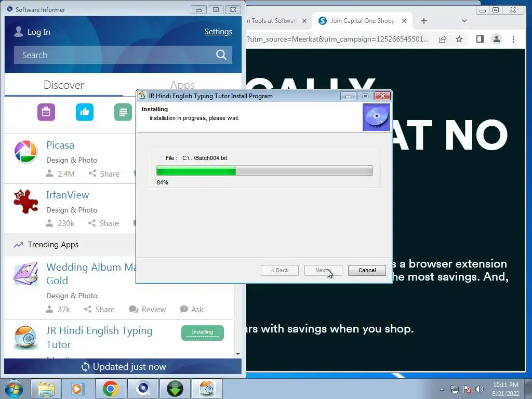532x399 pixels.
Task: Click Ask under Wedding Album Maker Gold
Action: (192, 310)
